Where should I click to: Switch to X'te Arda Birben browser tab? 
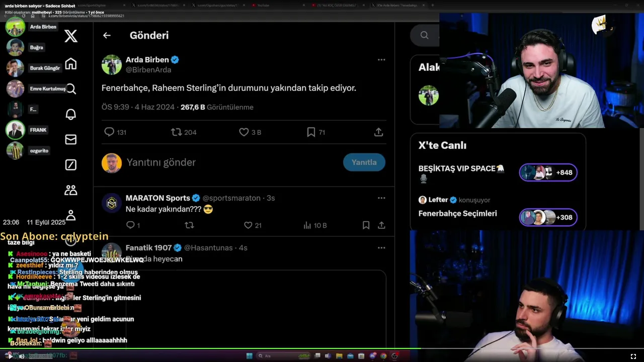pos(397,5)
